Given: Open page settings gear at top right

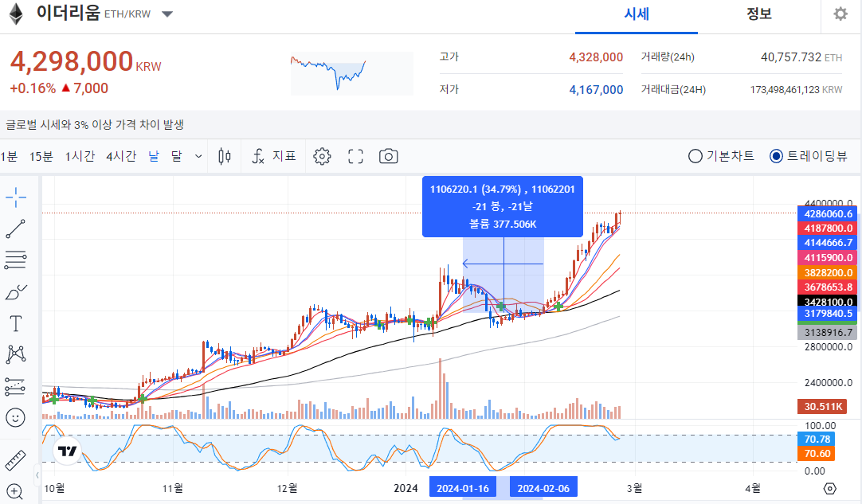Looking at the screenshot, I should pos(840,14).
